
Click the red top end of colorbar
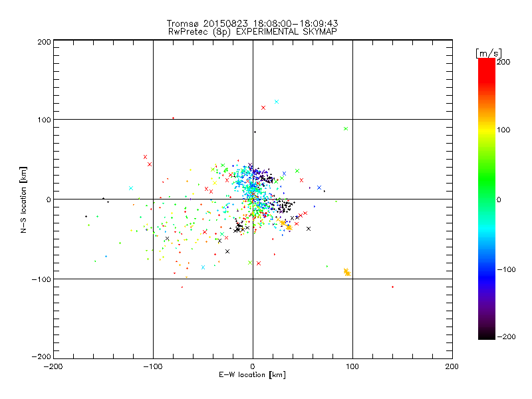tap(487, 62)
